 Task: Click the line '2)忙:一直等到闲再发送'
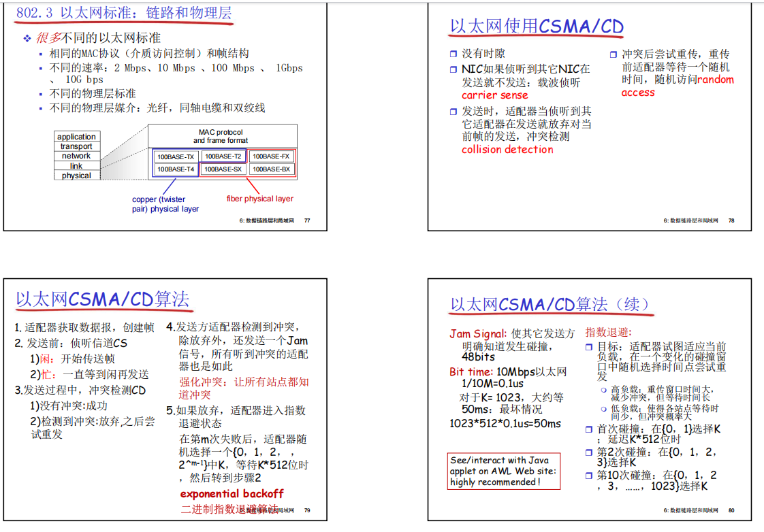coord(89,375)
